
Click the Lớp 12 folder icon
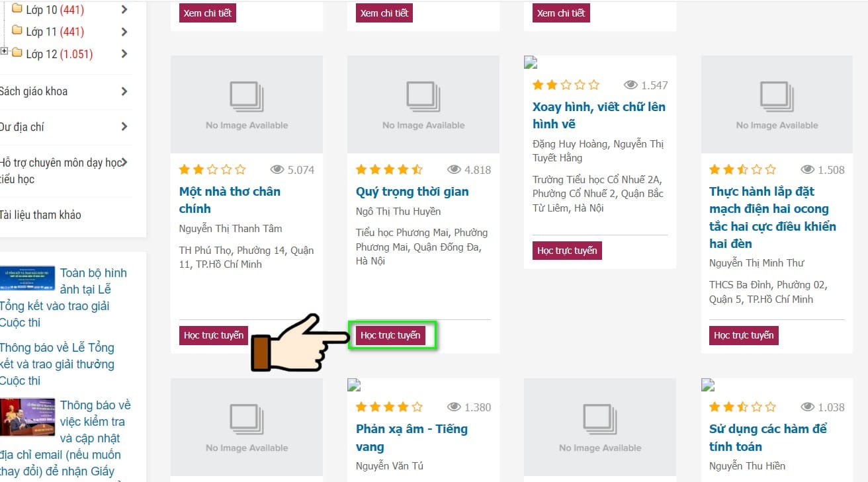point(17,52)
